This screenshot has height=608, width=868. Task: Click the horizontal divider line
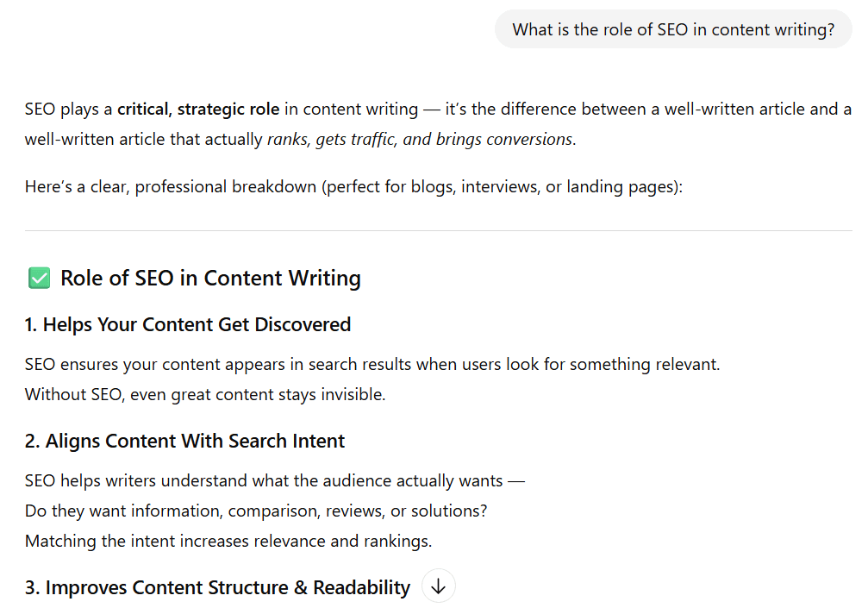click(438, 229)
